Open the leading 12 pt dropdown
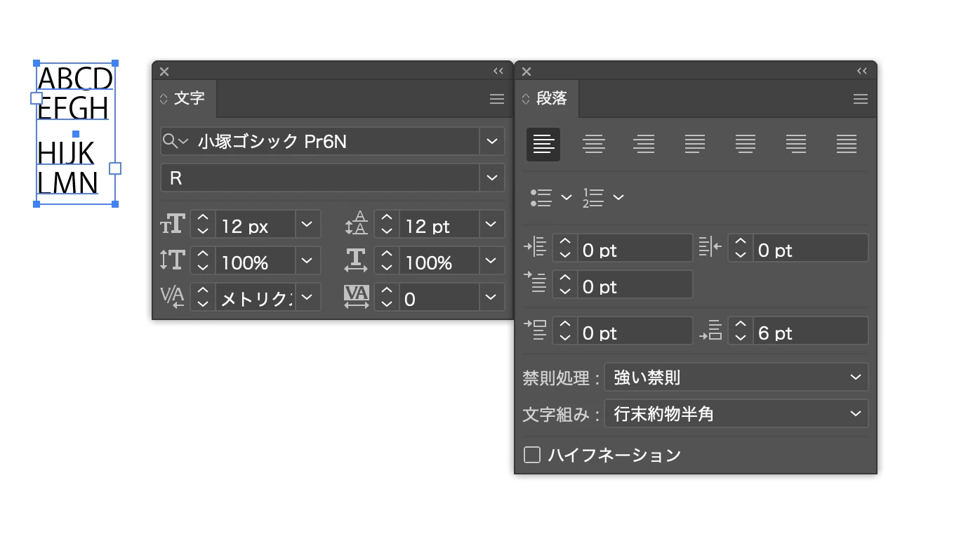The height and width of the screenshot is (560, 973). [491, 225]
